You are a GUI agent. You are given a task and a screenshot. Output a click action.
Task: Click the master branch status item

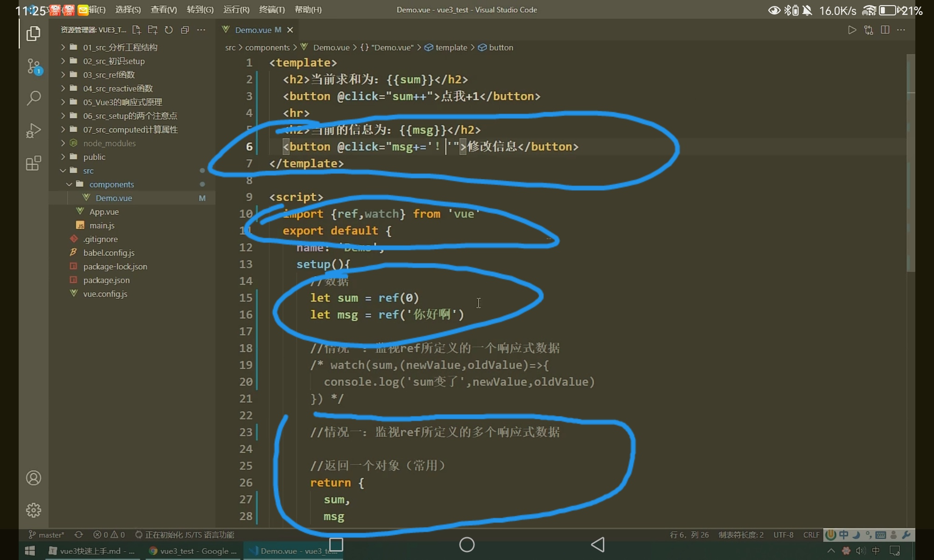[47, 535]
